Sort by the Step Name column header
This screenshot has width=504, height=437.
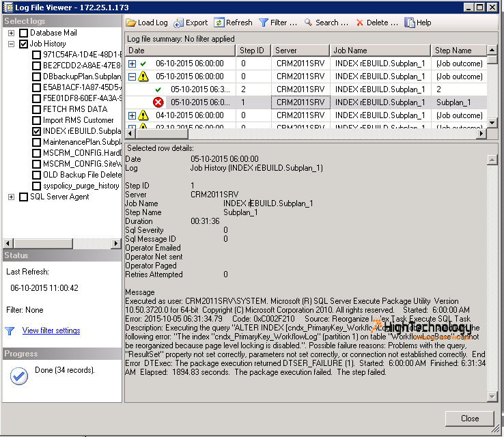459,51
